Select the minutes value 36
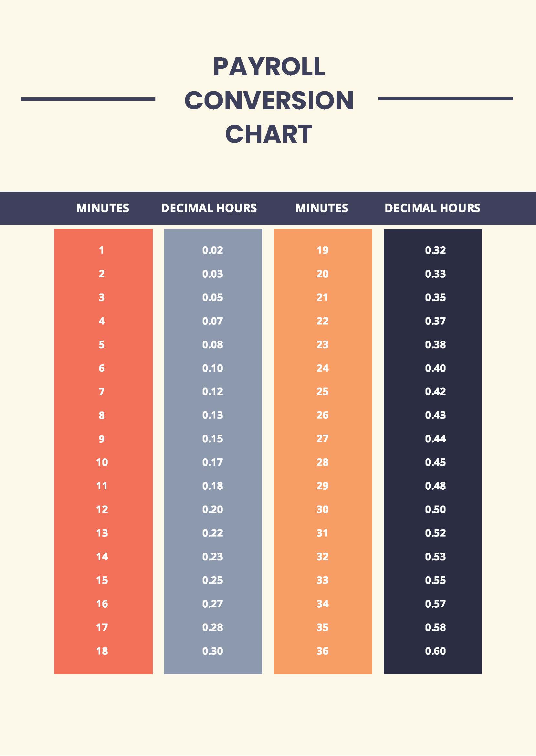The height and width of the screenshot is (756, 536). pyautogui.click(x=322, y=651)
